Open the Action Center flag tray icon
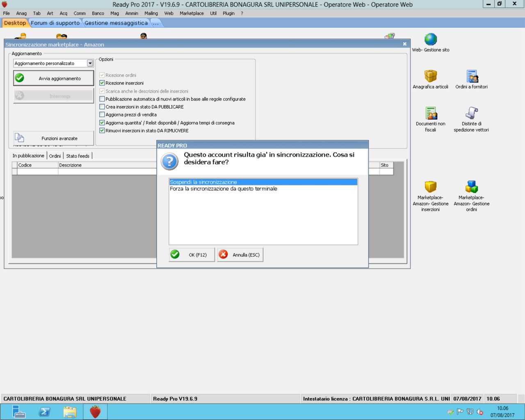The image size is (525, 420). [460, 412]
